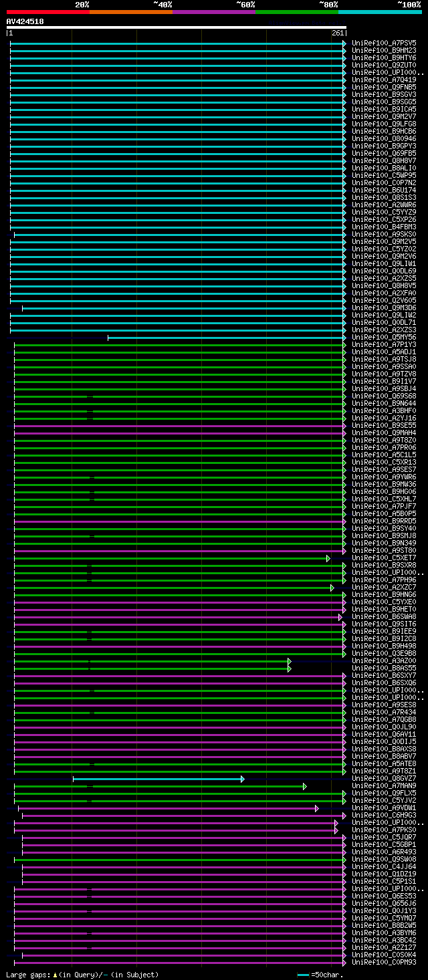Open hit UniRef100_A5C1L5
Image resolution: width=428 pixels, height=980 pixels.
(x=384, y=455)
